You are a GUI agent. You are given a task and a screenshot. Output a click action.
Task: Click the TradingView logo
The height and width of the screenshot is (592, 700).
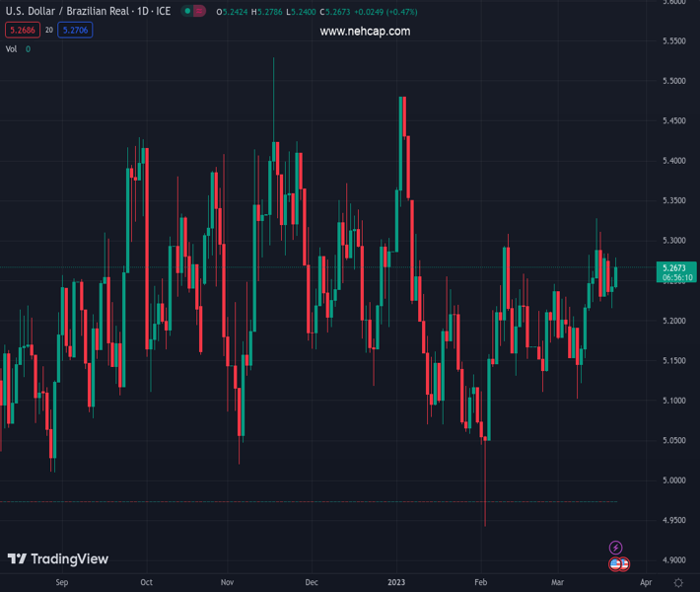(x=57, y=559)
